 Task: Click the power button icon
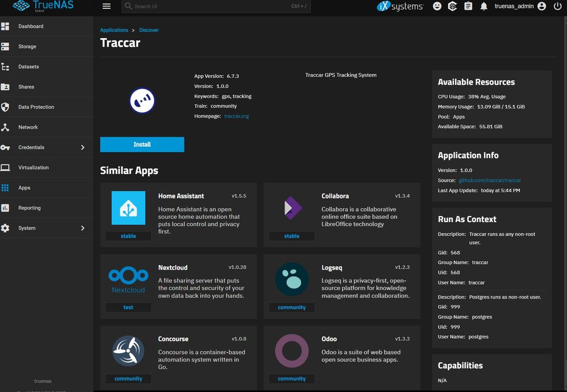(x=558, y=6)
